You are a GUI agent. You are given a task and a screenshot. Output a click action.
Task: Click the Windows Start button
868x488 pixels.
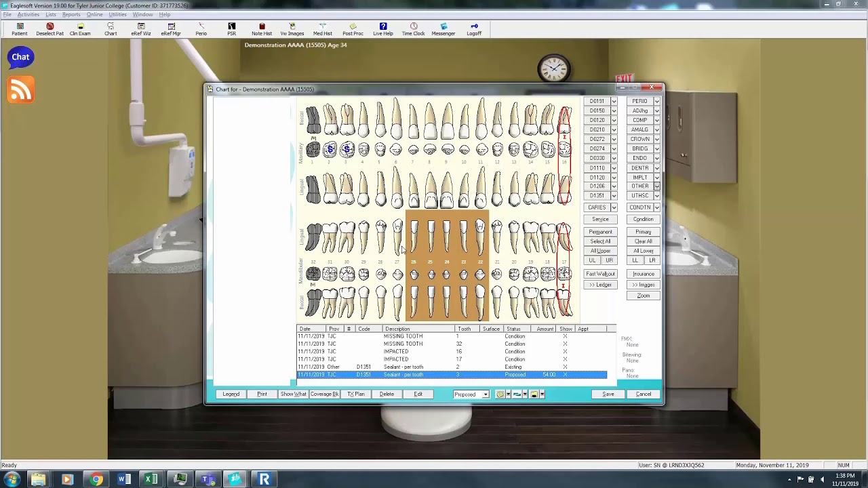click(x=12, y=480)
